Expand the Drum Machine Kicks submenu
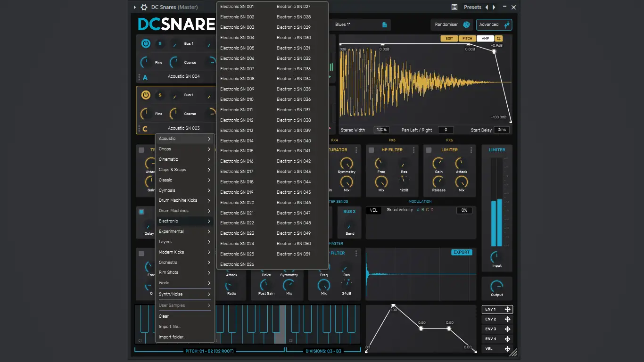Screen dimensions: 644x362 tap(185, 200)
